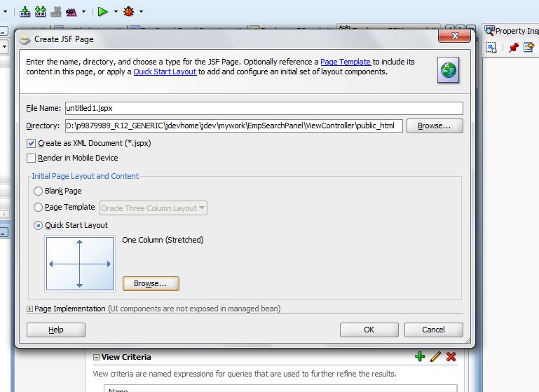The image size is (539, 392).
Task: Open the Run Ant dropdown arrow
Action: (x=83, y=12)
